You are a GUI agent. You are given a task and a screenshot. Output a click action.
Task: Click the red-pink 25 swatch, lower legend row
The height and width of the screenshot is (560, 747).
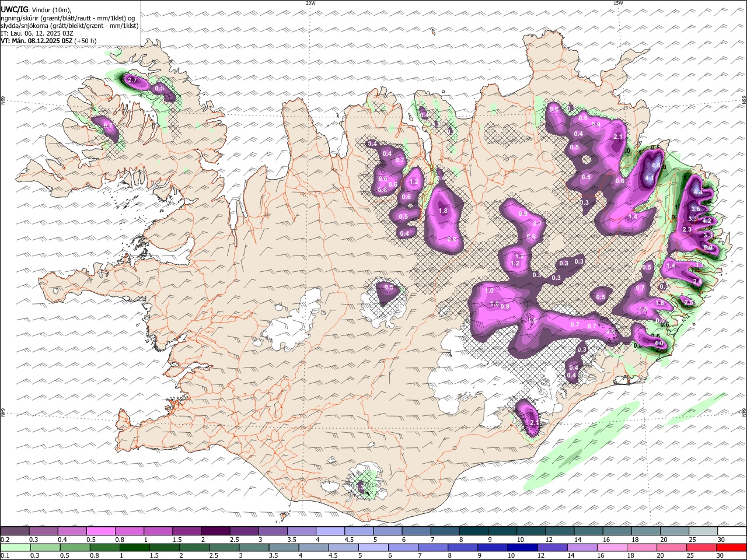coord(702,547)
